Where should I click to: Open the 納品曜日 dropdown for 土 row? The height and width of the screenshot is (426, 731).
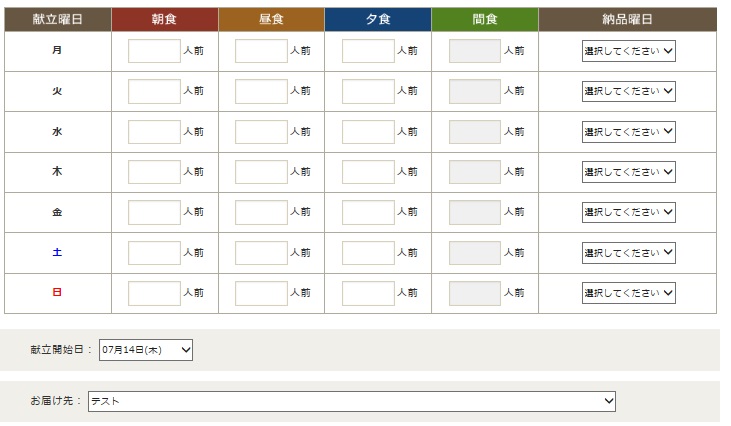tap(628, 253)
